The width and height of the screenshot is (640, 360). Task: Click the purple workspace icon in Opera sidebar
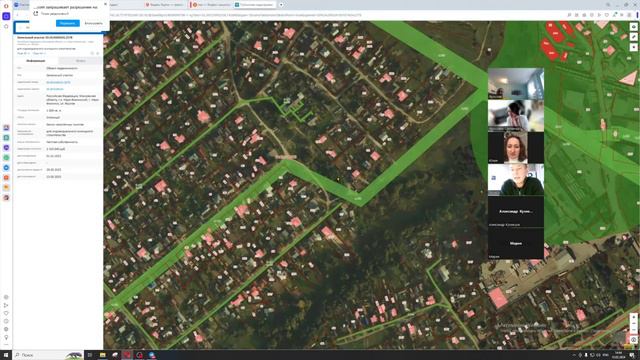tap(6, 16)
